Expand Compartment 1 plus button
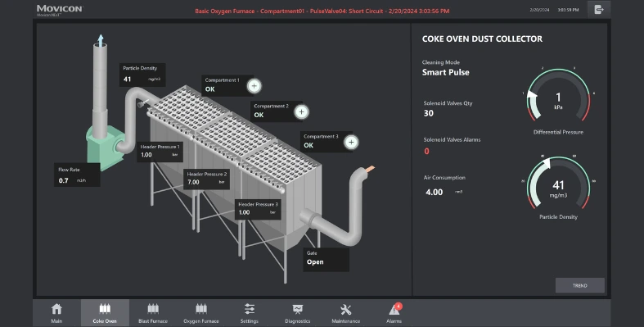 (254, 86)
